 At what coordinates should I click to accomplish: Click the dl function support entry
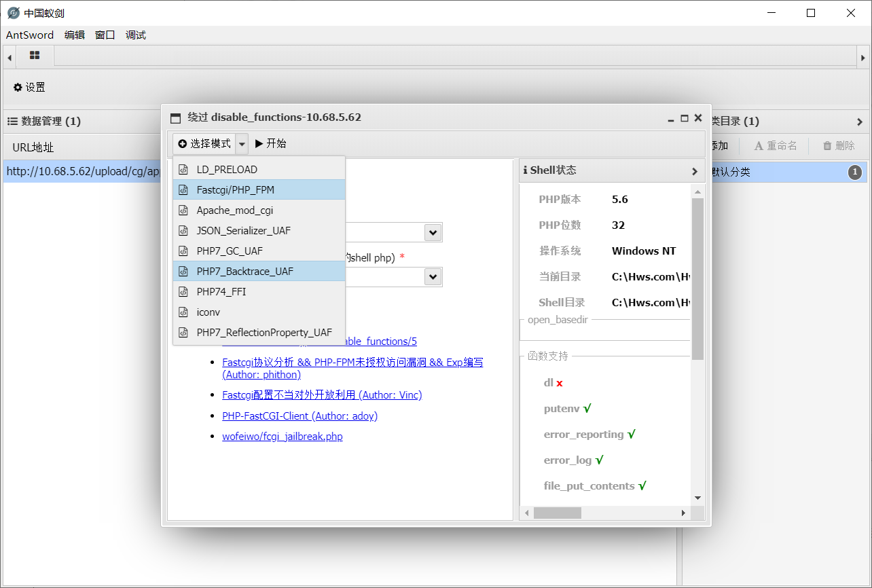553,383
